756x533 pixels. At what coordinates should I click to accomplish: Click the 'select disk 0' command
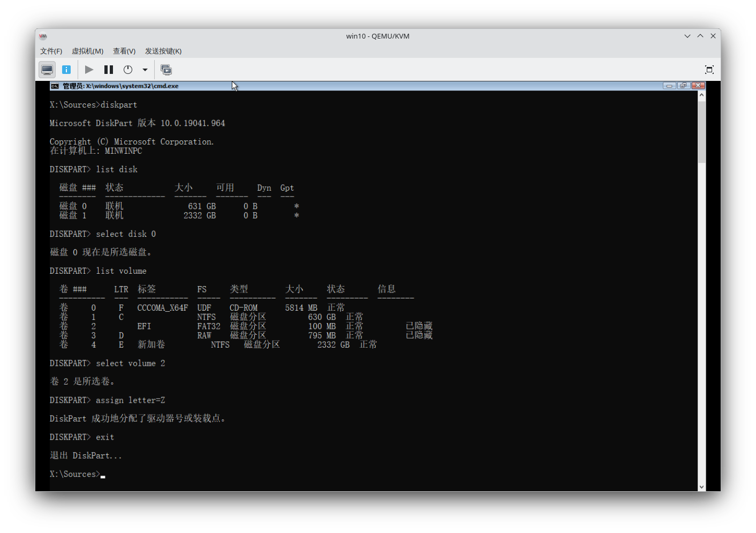tap(126, 234)
